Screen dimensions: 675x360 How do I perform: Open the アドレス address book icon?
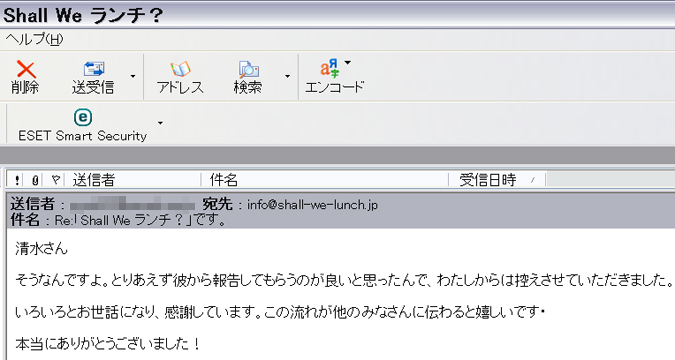point(180,69)
